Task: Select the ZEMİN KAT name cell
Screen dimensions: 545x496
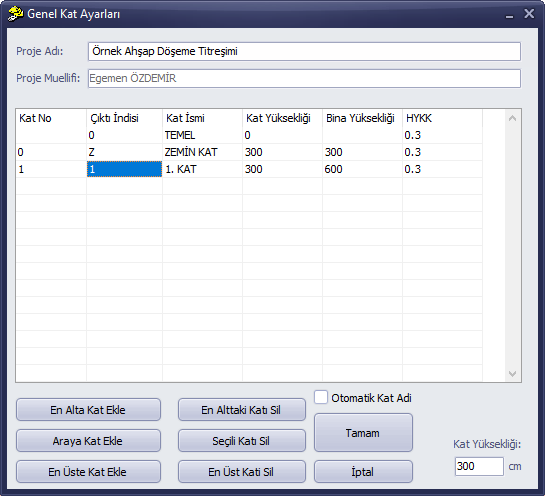Action: click(202, 152)
